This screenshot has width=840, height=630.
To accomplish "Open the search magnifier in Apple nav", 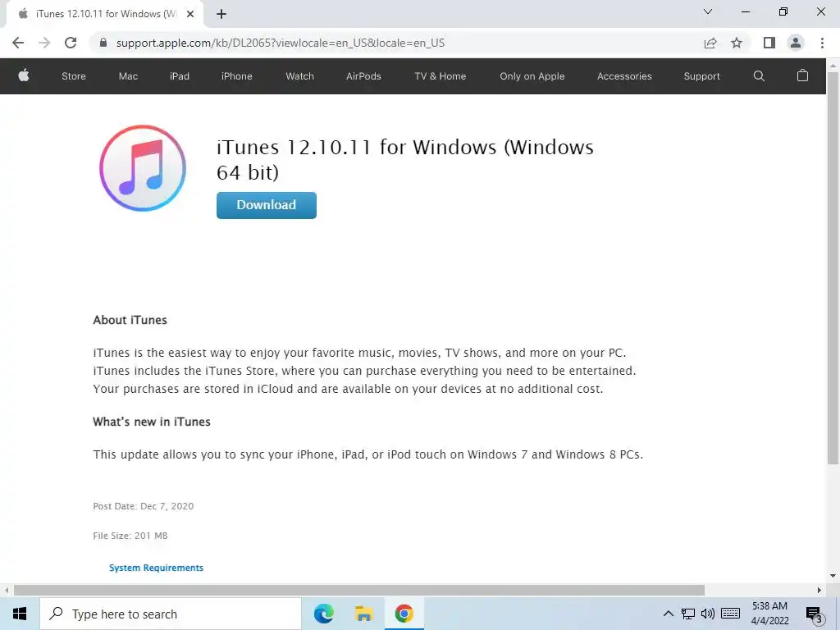I will (x=759, y=76).
